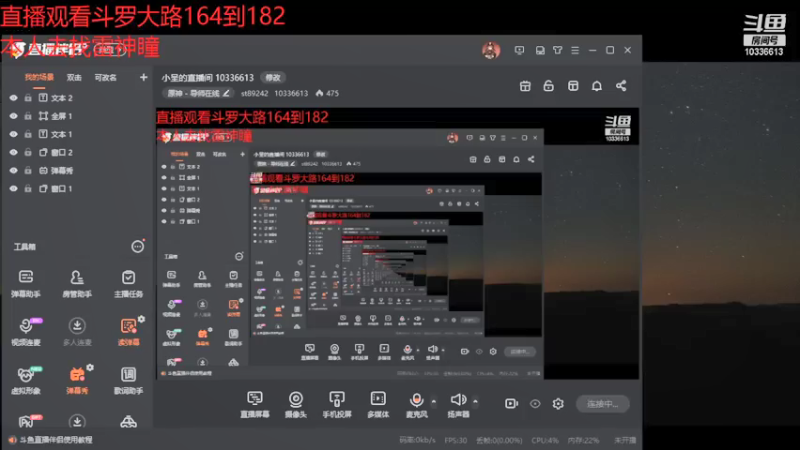Open the 房管助手 tool
This screenshot has height=450, width=800.
pos(77,284)
